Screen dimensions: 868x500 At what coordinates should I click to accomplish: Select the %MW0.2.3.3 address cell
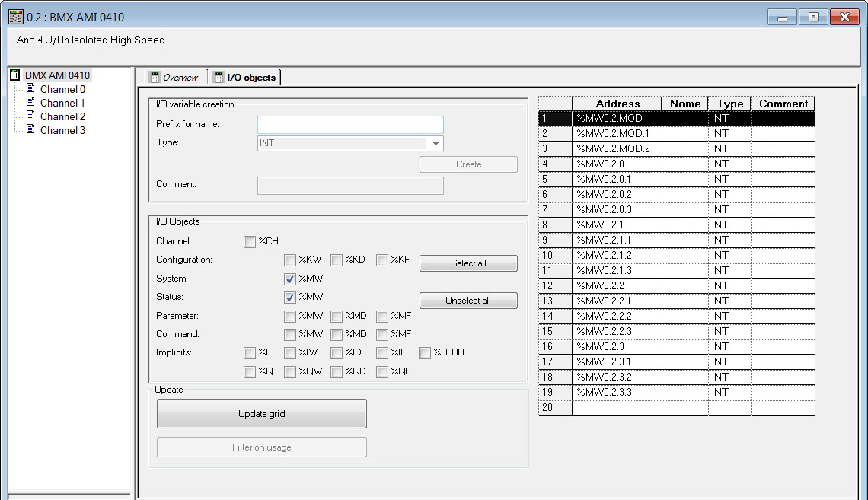[x=617, y=392]
